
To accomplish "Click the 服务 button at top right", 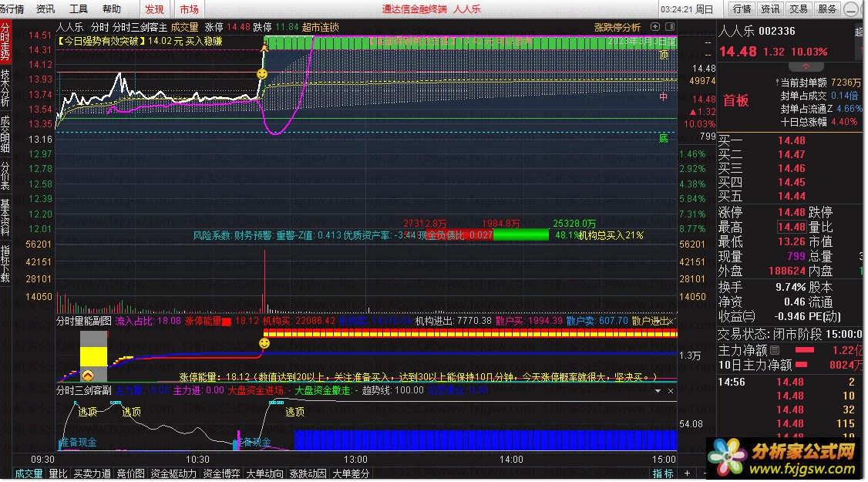I will [x=827, y=8].
